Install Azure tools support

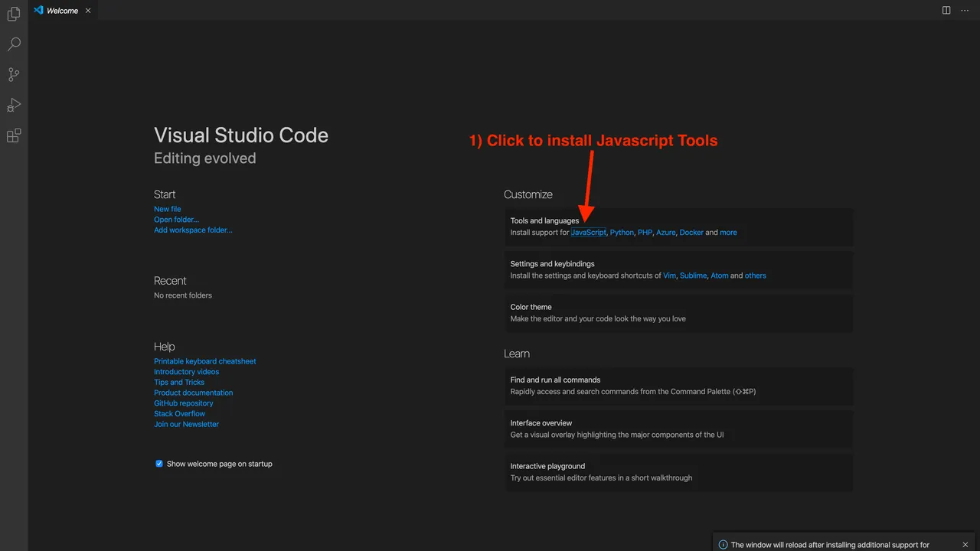[x=666, y=233]
